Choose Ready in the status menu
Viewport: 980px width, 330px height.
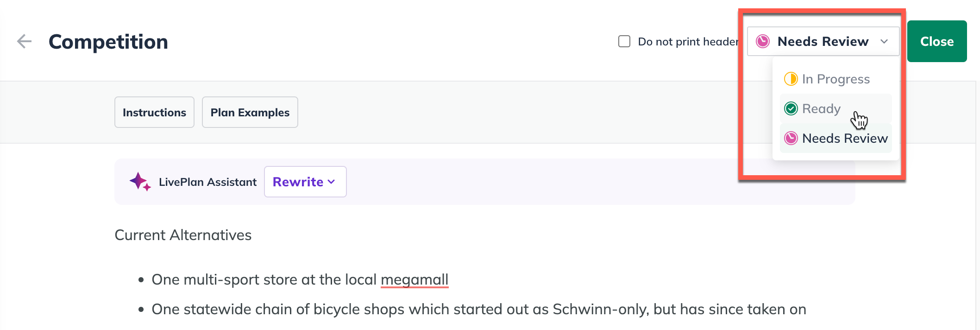click(x=836, y=109)
